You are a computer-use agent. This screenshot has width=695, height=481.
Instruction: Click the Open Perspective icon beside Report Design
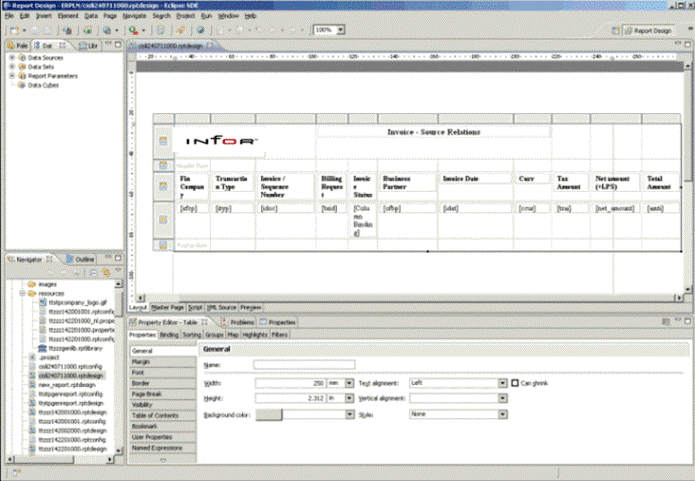pyautogui.click(x=615, y=31)
